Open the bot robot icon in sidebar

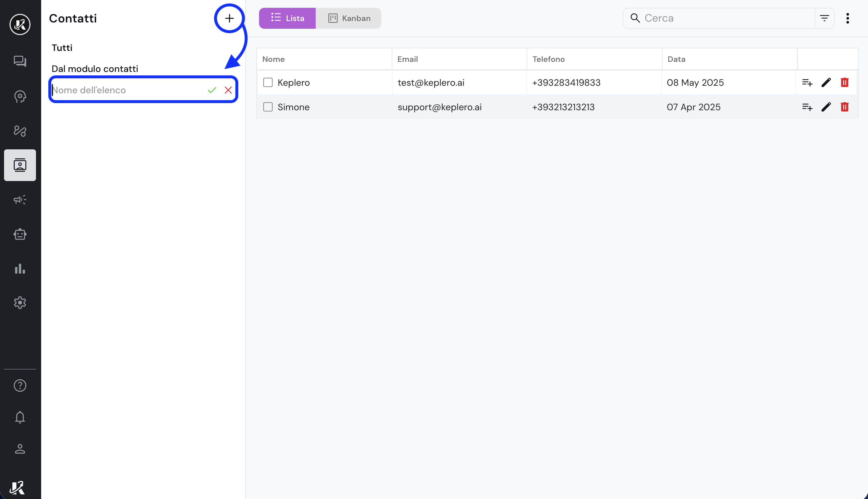(x=20, y=235)
